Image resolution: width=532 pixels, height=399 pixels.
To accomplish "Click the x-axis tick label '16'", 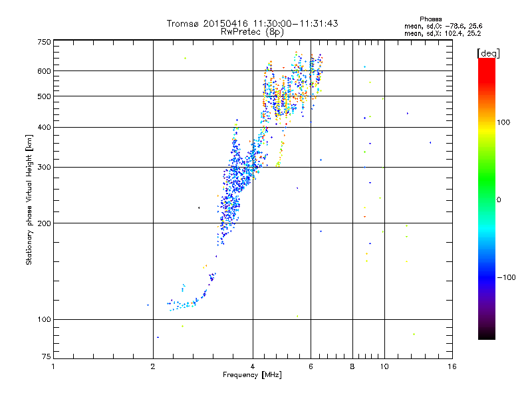I will tap(452, 366).
